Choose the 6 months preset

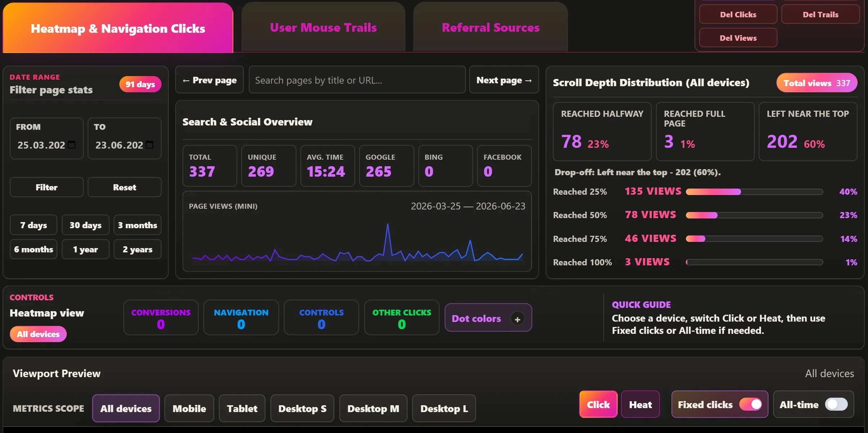point(34,249)
